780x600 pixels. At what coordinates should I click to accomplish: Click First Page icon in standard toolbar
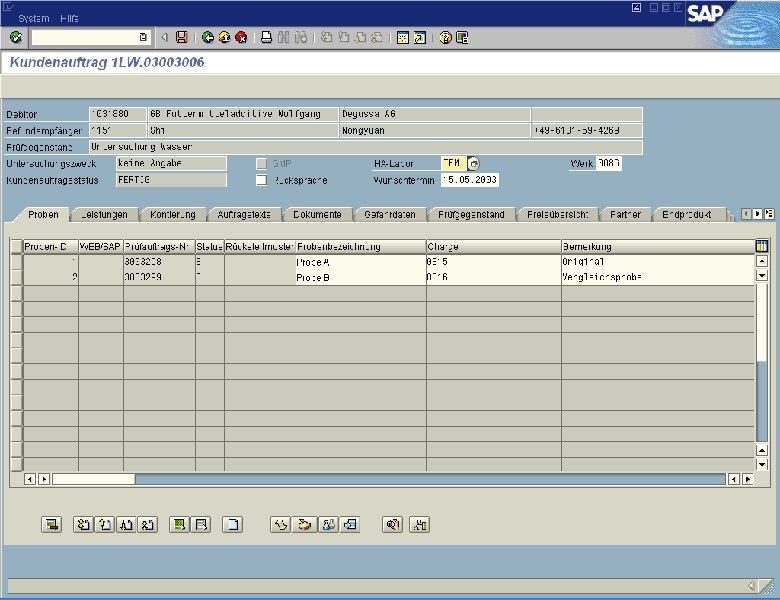pyautogui.click(x=326, y=37)
